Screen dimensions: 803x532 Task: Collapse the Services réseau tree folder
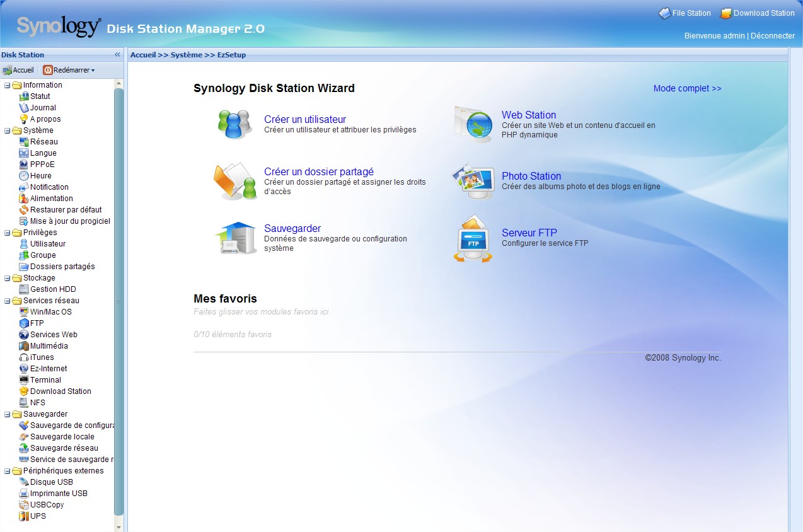click(x=8, y=301)
